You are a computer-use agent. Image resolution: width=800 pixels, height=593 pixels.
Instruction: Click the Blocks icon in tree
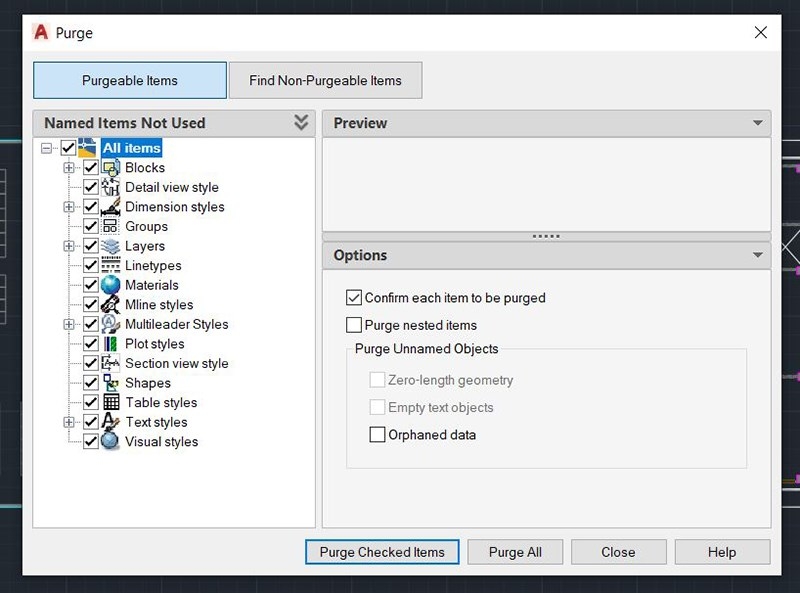tap(111, 168)
